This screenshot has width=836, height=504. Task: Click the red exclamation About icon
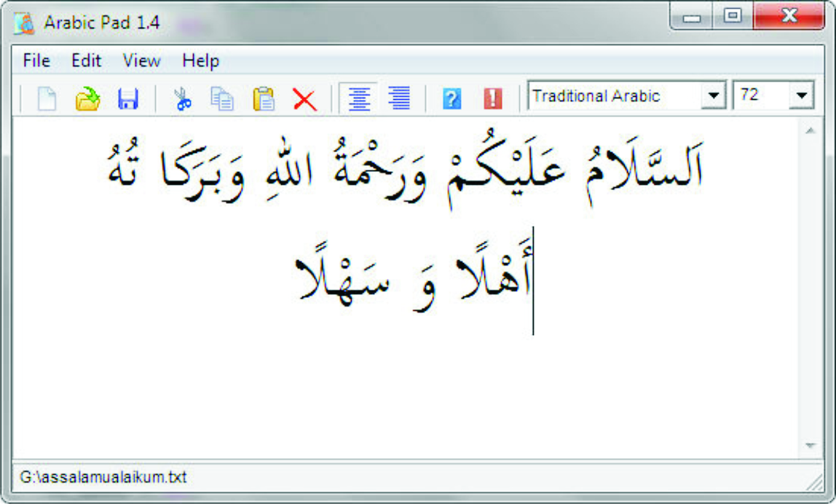coord(492,98)
